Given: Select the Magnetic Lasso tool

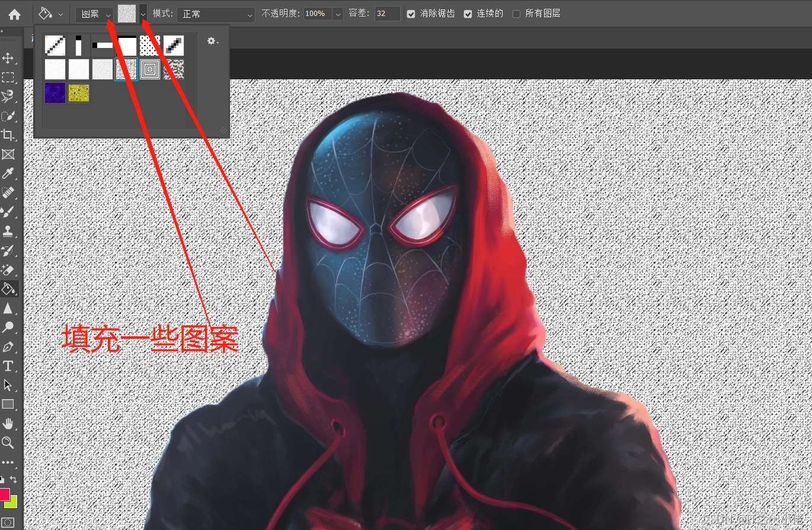Looking at the screenshot, I should coord(8,97).
